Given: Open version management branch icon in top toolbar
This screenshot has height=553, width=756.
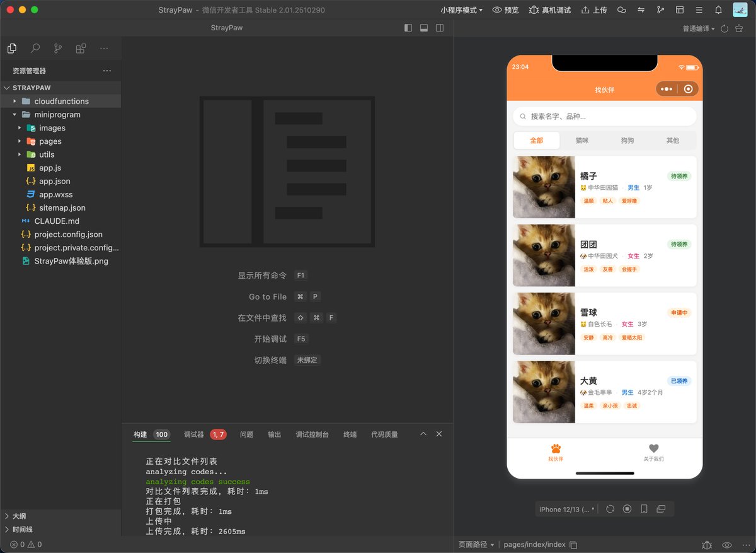Looking at the screenshot, I should point(660,10).
